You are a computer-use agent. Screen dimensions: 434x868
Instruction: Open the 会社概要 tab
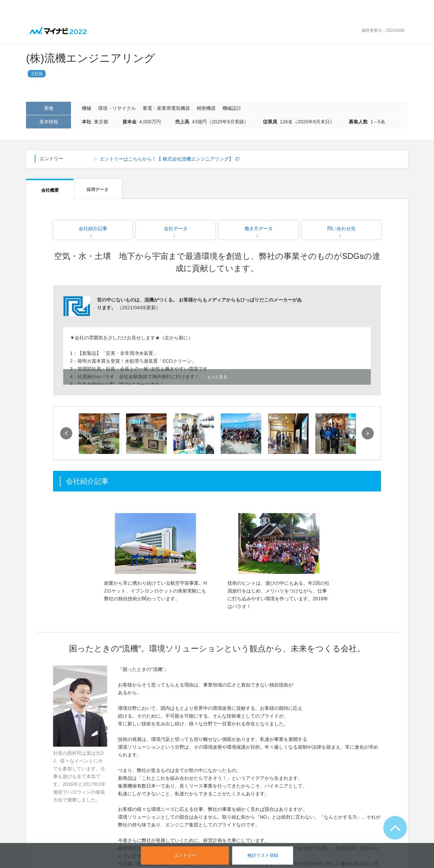point(50,190)
